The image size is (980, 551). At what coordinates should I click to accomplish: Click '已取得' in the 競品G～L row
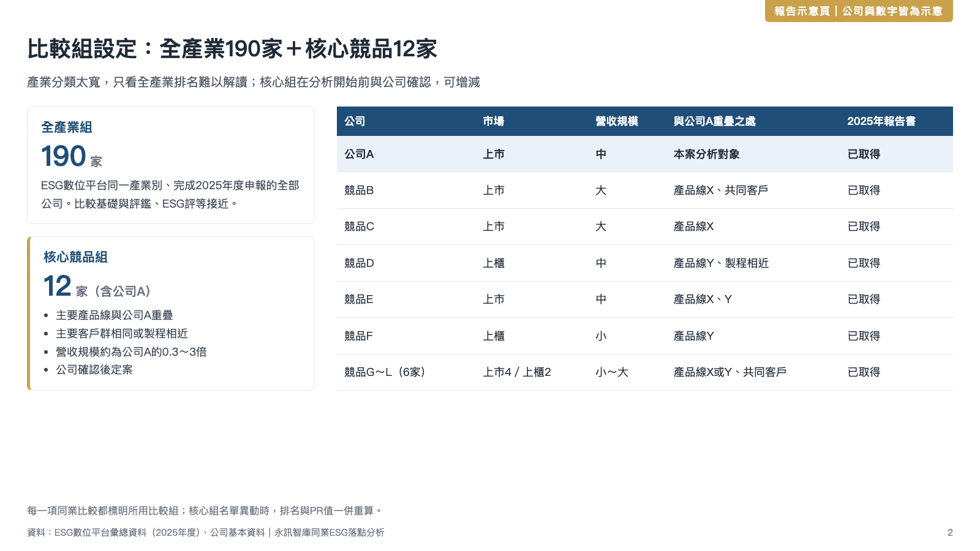coord(864,372)
